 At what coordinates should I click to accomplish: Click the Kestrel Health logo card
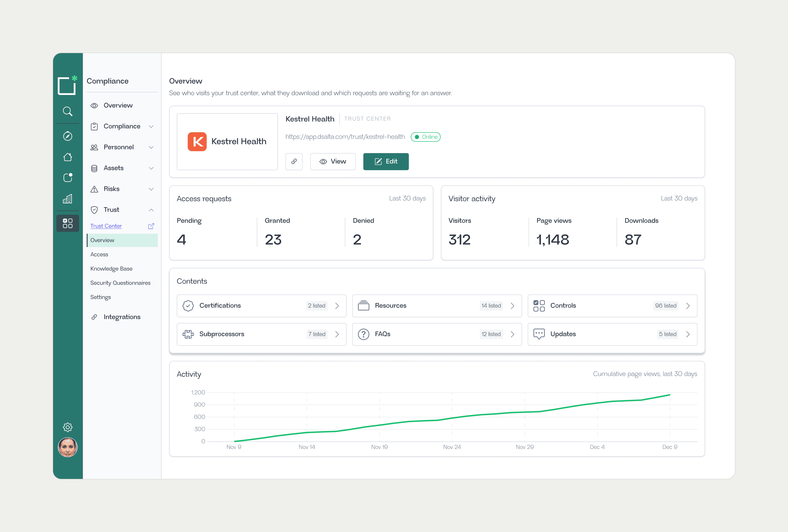tap(227, 141)
